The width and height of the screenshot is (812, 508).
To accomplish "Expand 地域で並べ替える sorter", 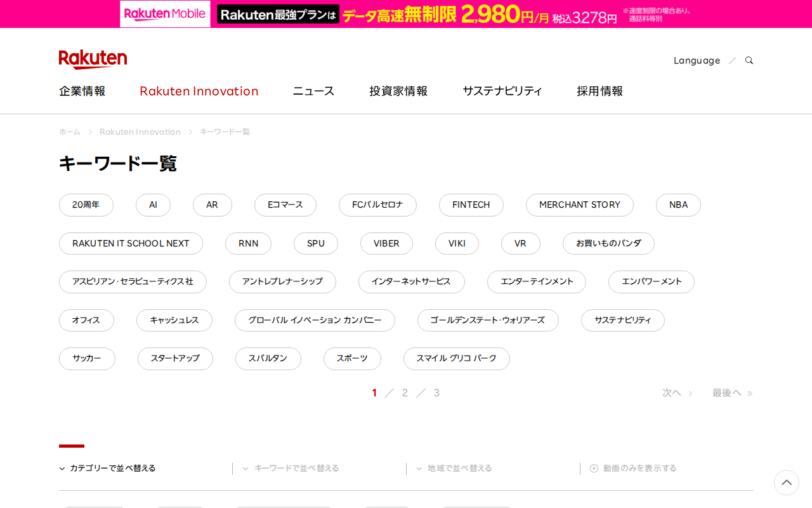I will 454,469.
